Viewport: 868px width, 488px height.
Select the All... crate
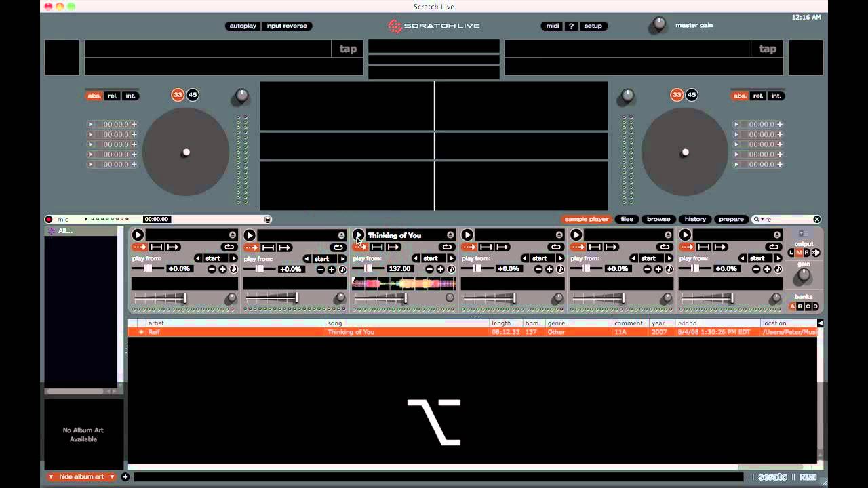(x=81, y=231)
